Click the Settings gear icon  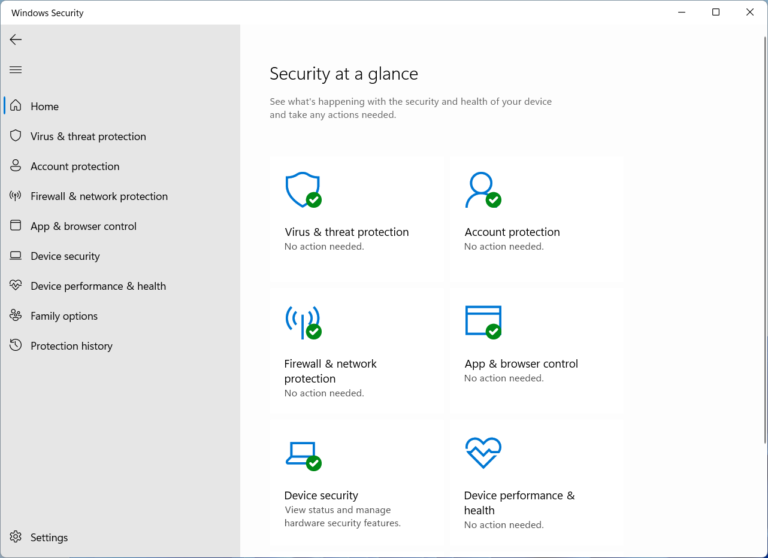(x=16, y=536)
